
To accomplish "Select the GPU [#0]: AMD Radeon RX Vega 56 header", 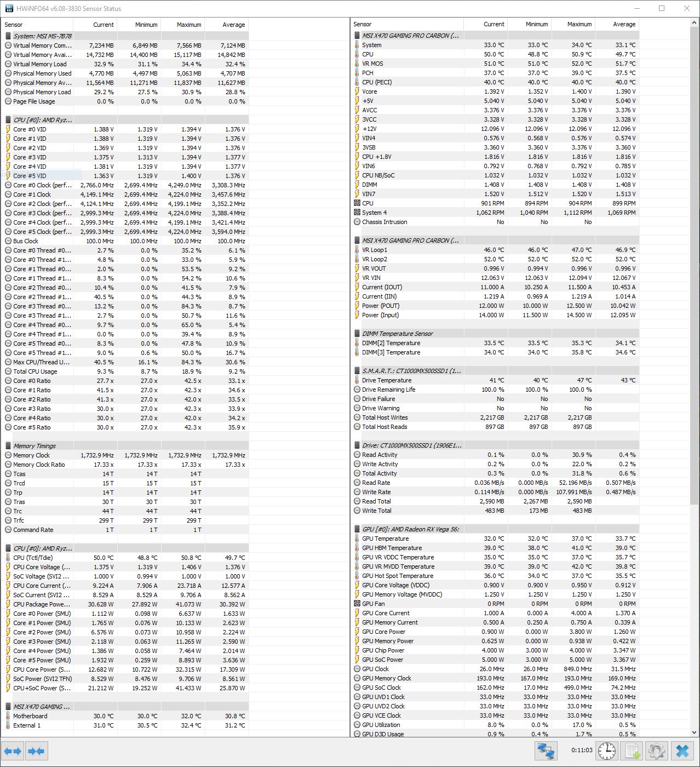I will coord(496,529).
